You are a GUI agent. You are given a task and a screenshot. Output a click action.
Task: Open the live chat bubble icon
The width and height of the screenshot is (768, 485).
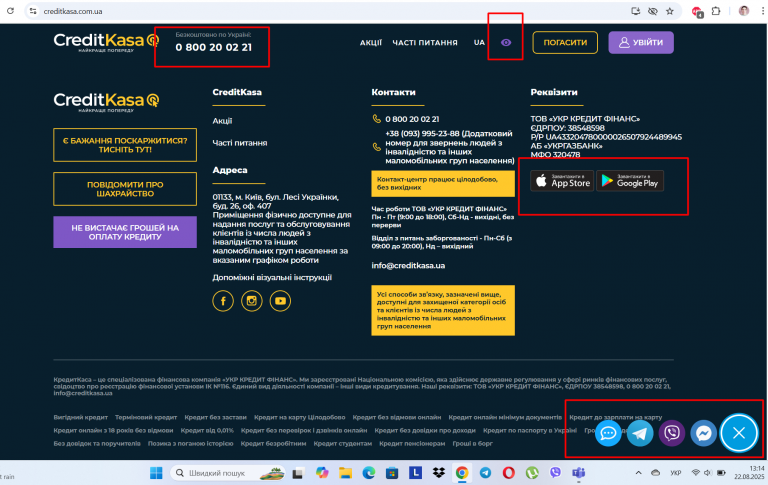pos(608,433)
